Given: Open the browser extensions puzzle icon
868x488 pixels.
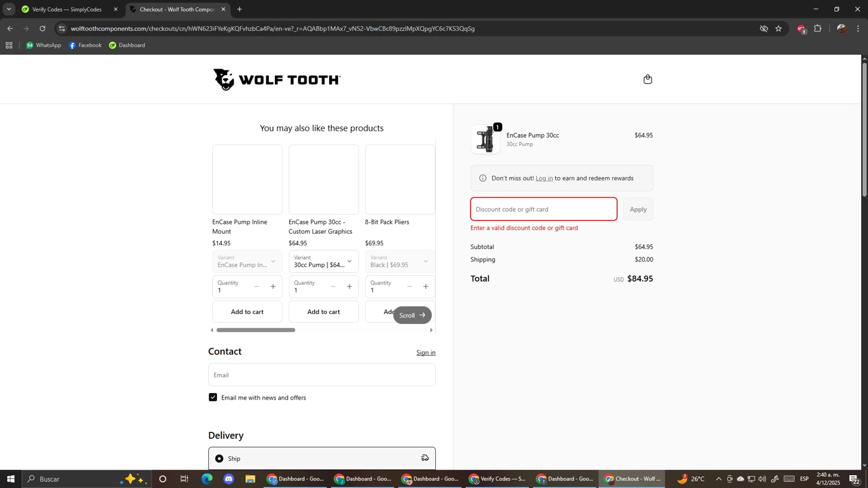Looking at the screenshot, I should click(x=818, y=28).
